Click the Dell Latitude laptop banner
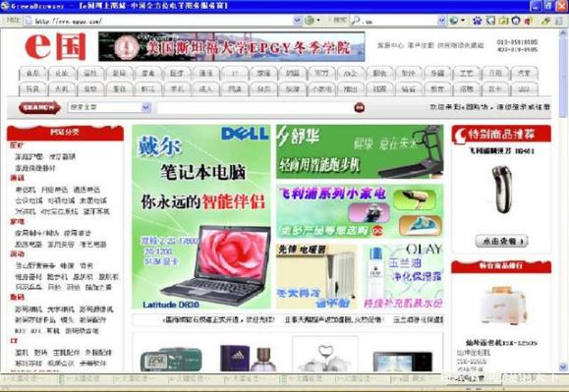 click(201, 217)
